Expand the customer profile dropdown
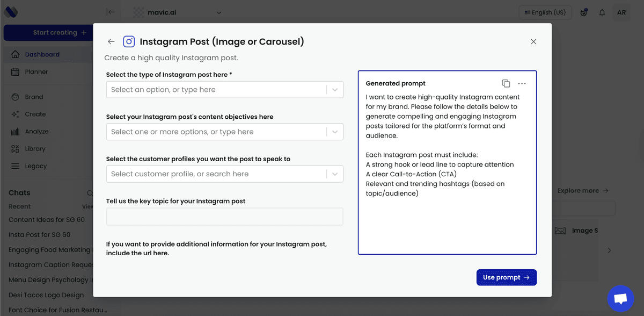 [x=334, y=174]
